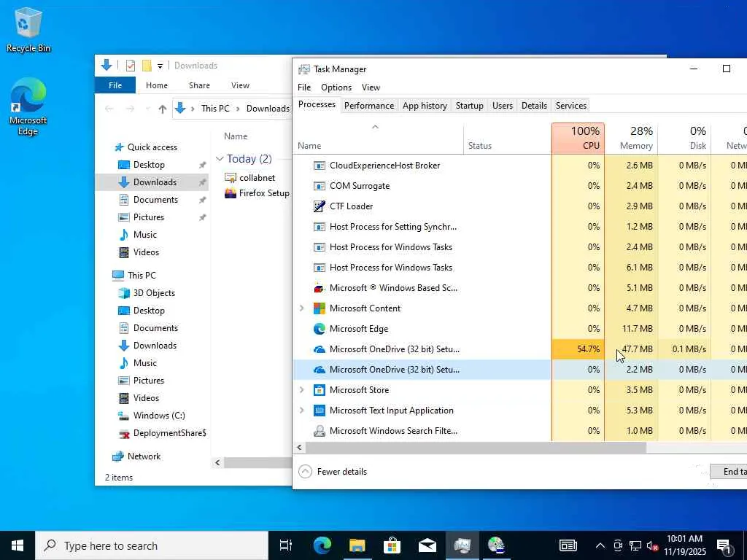This screenshot has height=560, width=747.
Task: Click the Type here to search box
Action: tap(152, 545)
